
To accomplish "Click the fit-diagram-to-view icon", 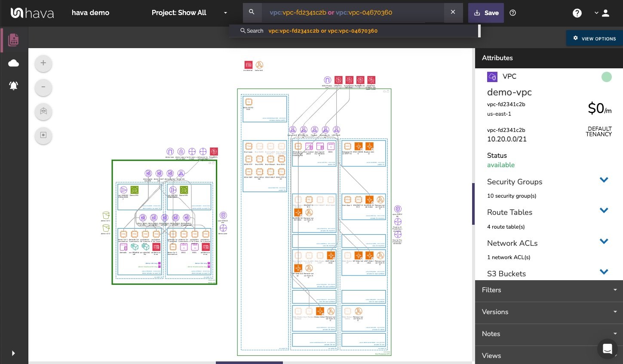I will click(43, 112).
